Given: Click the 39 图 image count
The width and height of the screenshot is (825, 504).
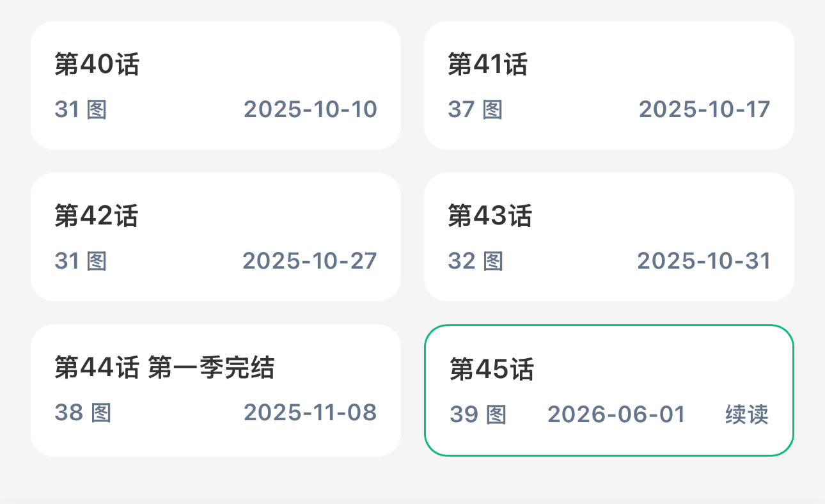Looking at the screenshot, I should coord(478,414).
